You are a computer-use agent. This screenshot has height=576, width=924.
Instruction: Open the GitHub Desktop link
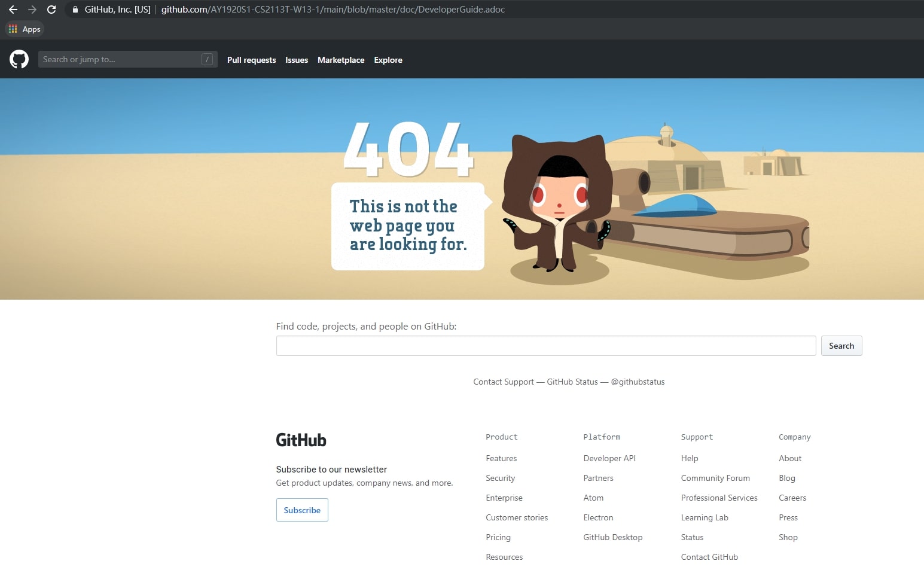click(x=613, y=537)
